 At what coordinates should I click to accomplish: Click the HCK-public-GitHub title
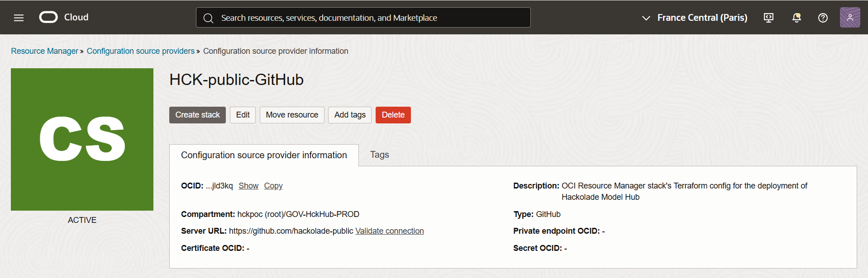click(x=236, y=80)
